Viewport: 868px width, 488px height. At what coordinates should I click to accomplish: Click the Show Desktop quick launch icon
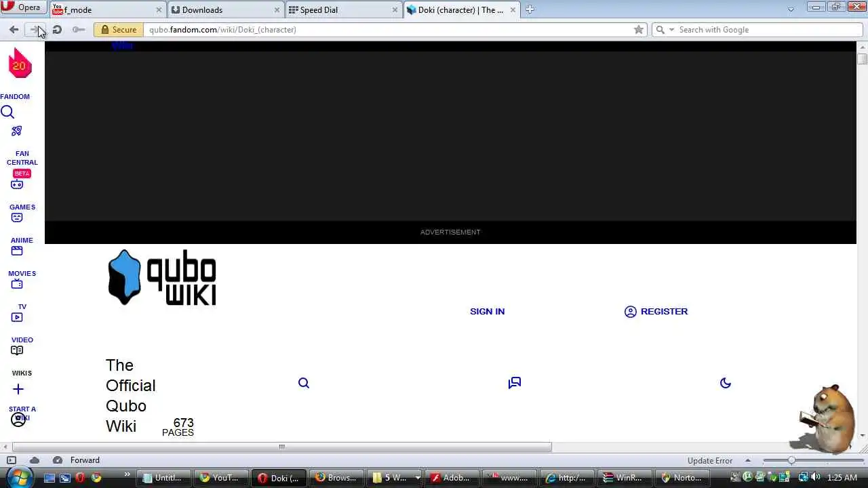click(x=50, y=478)
